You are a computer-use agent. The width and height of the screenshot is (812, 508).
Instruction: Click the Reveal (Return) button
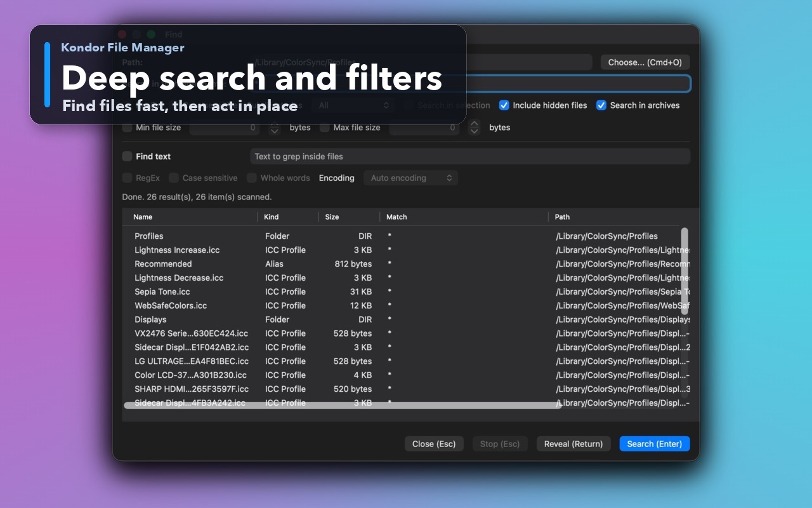573,444
